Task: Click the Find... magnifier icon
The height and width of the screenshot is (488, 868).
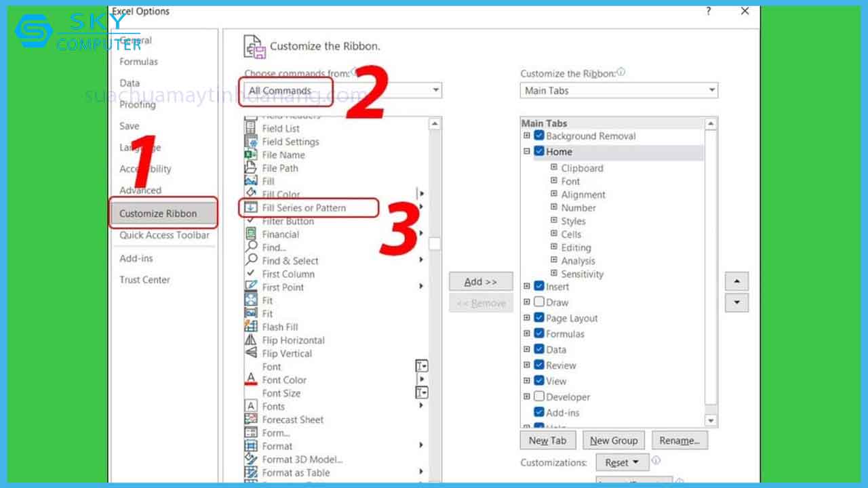Action: (251, 247)
